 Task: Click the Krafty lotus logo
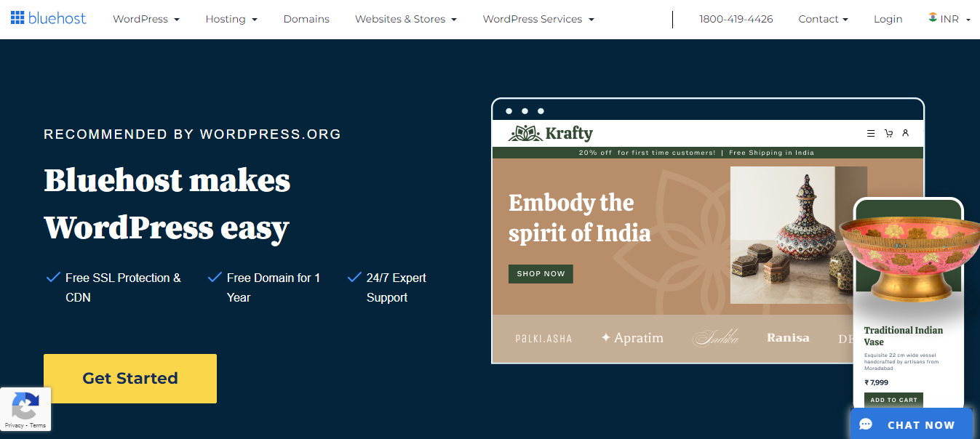pyautogui.click(x=525, y=133)
